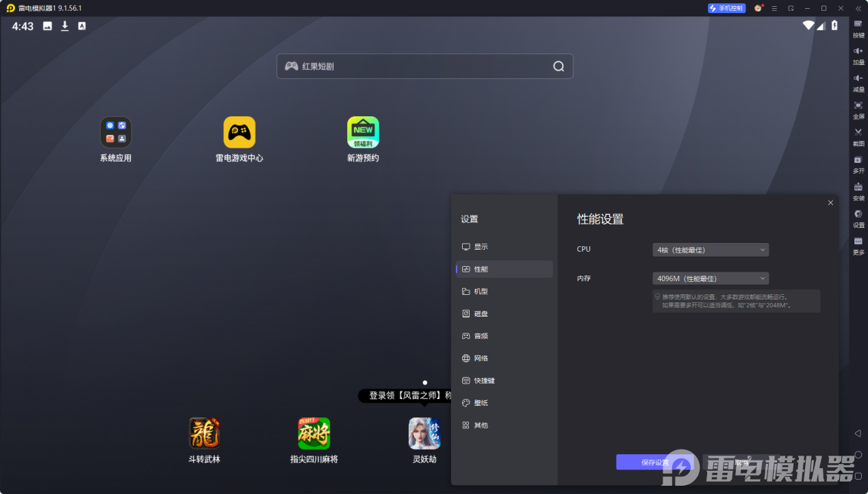The width and height of the screenshot is (868, 494).
Task: Launch the 灵妖劫 game
Action: pos(424,441)
